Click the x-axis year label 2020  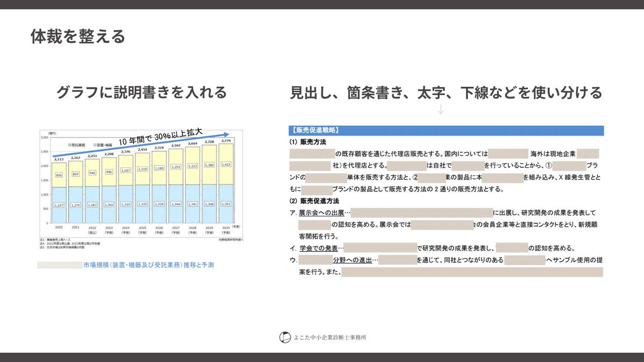point(59,227)
